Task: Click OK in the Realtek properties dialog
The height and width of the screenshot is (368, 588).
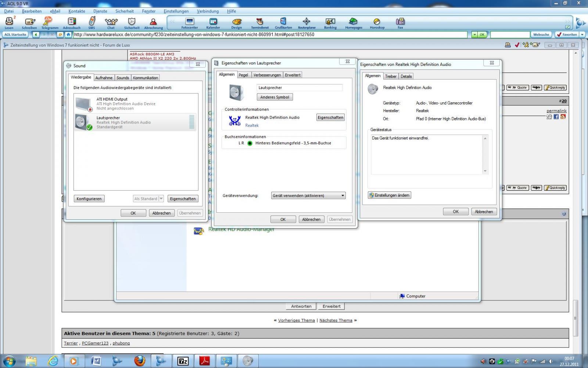Action: tap(456, 212)
